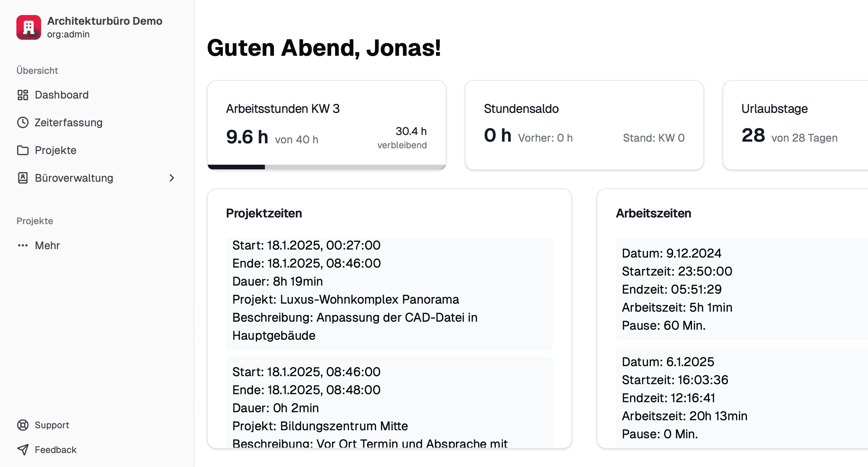
Task: Click the Büroverwaltung sidebar entry
Action: (x=74, y=178)
